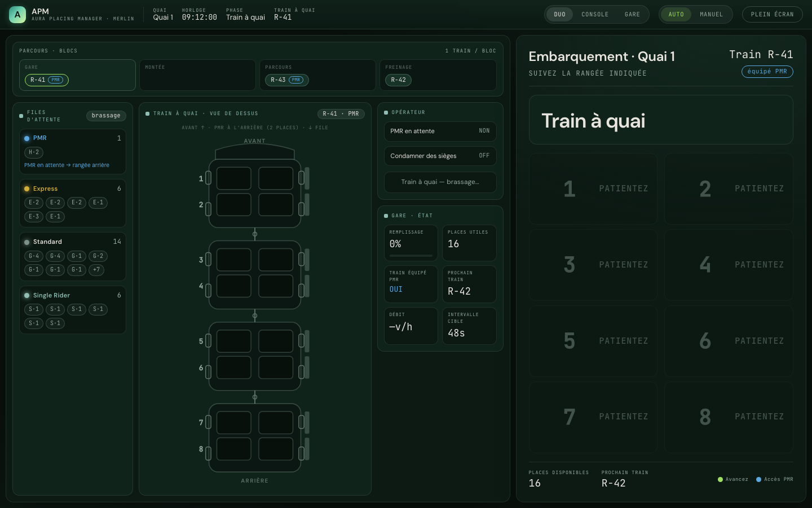Toggle PMR en attente (NON)
The width and height of the screenshot is (812, 508).
[x=440, y=131]
